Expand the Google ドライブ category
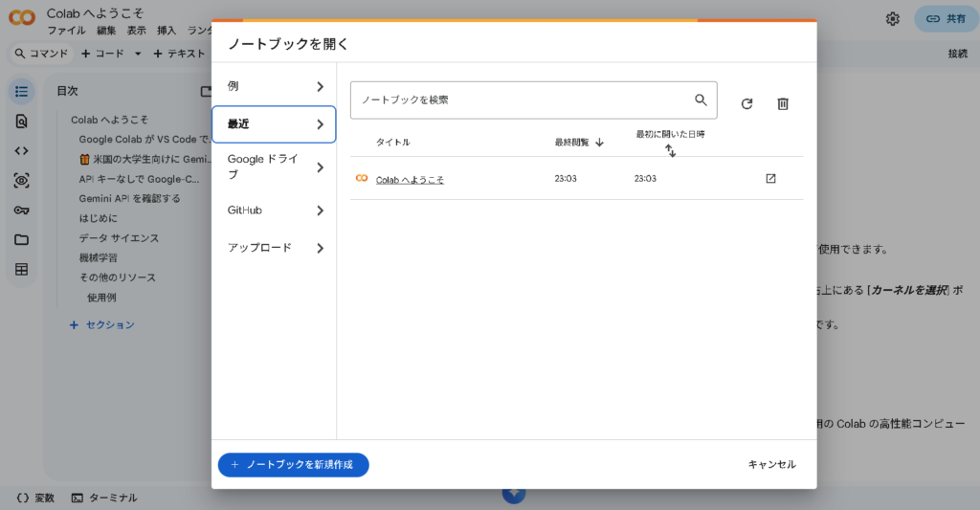Viewport: 980px width, 510px height. coord(274,167)
